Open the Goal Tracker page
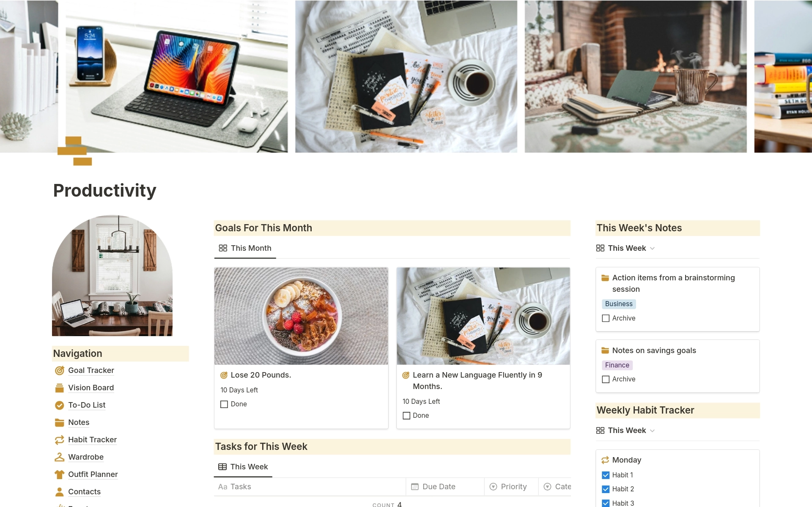The height and width of the screenshot is (507, 812). [91, 370]
